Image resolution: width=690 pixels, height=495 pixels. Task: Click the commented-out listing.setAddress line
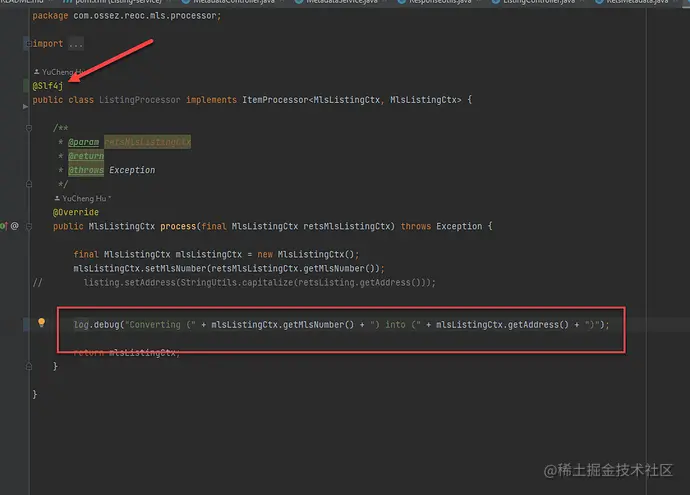click(260, 282)
